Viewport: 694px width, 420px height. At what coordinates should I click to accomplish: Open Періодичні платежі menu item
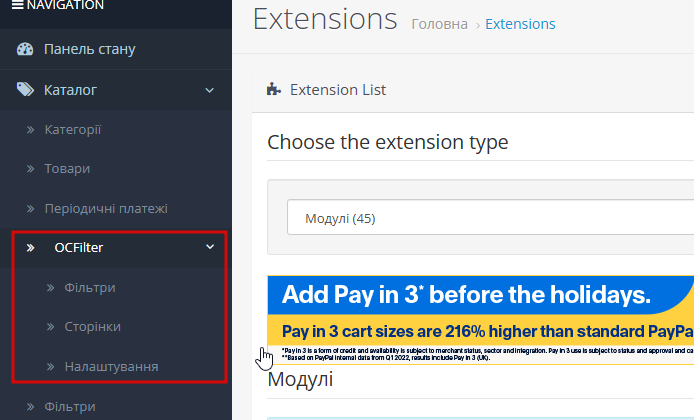click(105, 208)
